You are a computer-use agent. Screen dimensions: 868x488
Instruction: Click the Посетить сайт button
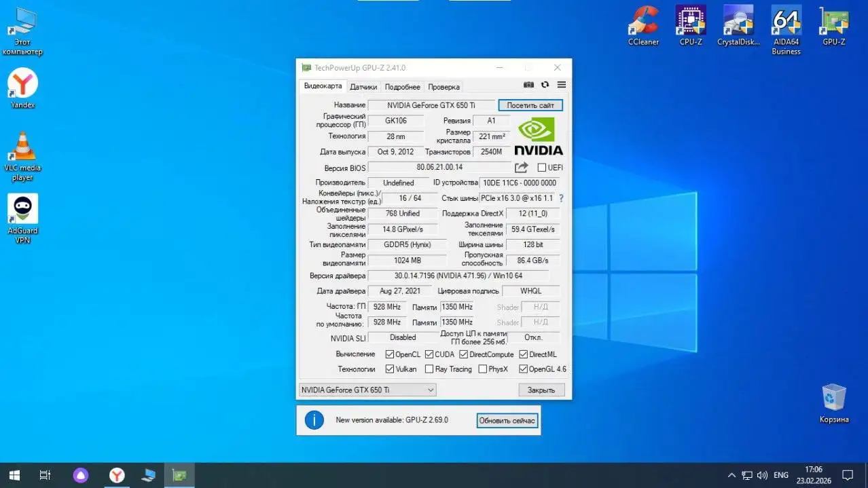point(530,105)
